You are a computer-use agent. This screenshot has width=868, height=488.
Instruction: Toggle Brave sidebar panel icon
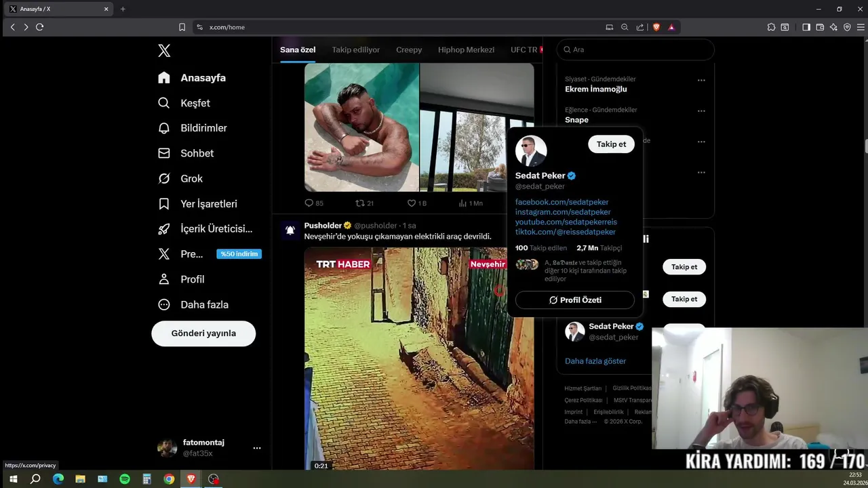click(x=806, y=27)
